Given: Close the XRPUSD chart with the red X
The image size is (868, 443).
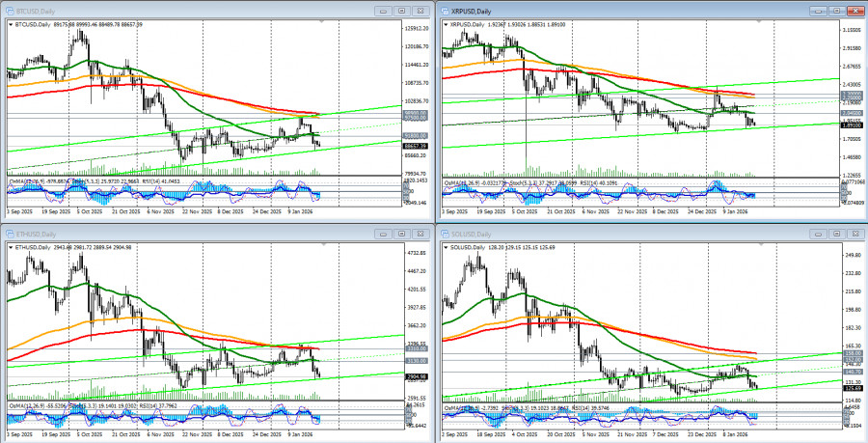Looking at the screenshot, I should (x=856, y=11).
